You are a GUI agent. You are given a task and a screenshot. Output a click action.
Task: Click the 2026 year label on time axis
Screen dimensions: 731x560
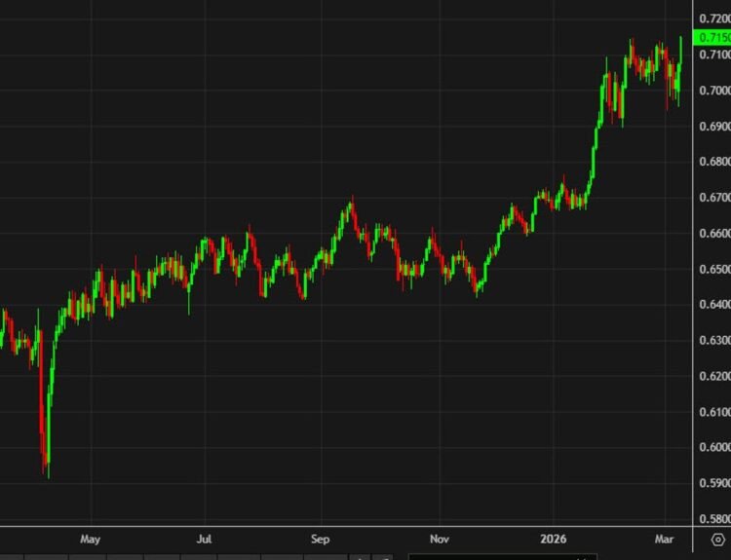click(x=554, y=539)
